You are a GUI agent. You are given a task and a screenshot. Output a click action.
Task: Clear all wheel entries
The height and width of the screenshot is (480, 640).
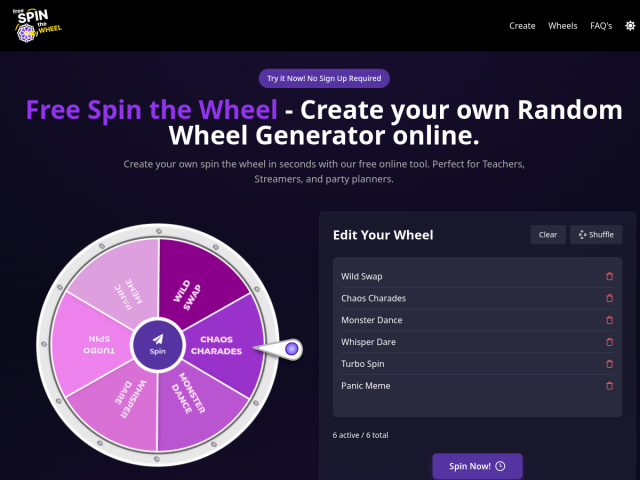pos(548,235)
